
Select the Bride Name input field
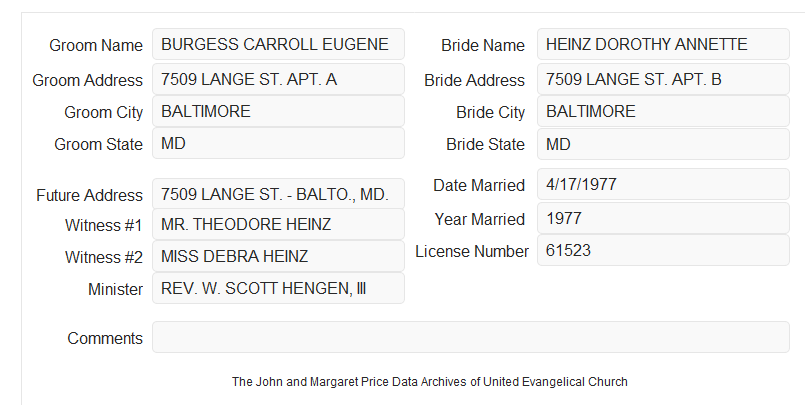663,44
